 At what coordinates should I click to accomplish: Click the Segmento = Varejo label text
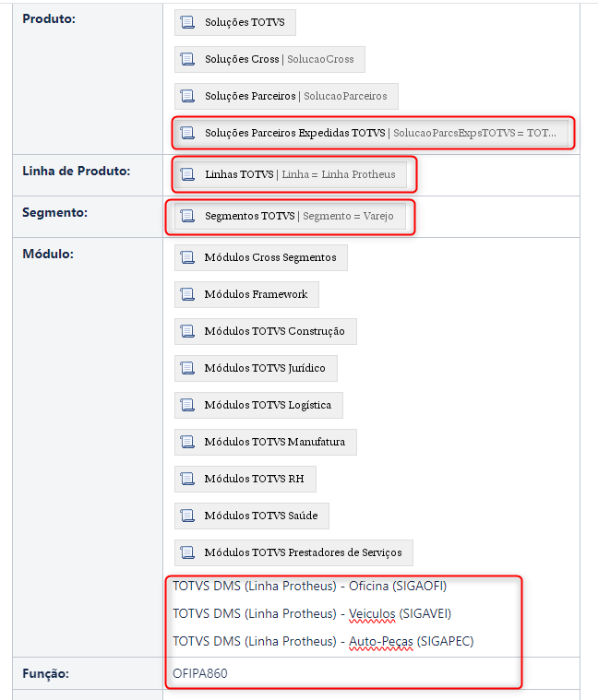click(348, 217)
